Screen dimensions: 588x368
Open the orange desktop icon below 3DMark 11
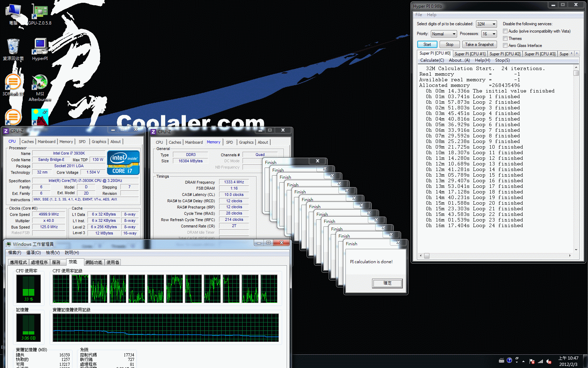pos(13,117)
